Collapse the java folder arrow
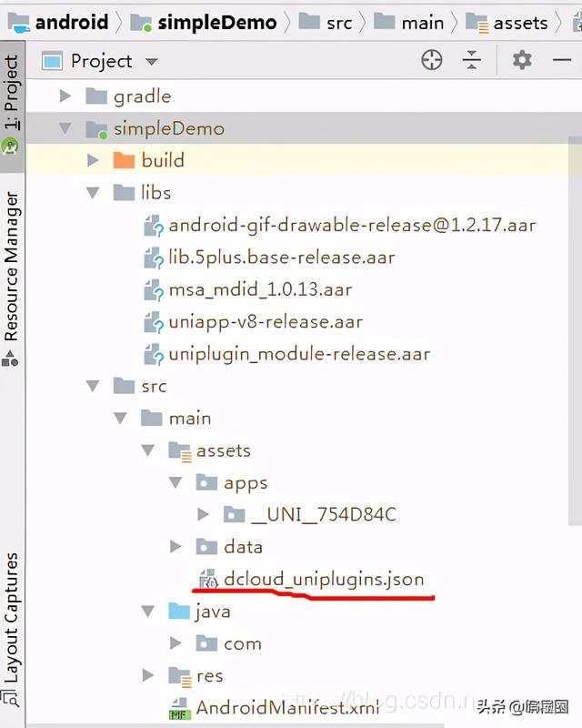The image size is (582, 728). coord(148,611)
